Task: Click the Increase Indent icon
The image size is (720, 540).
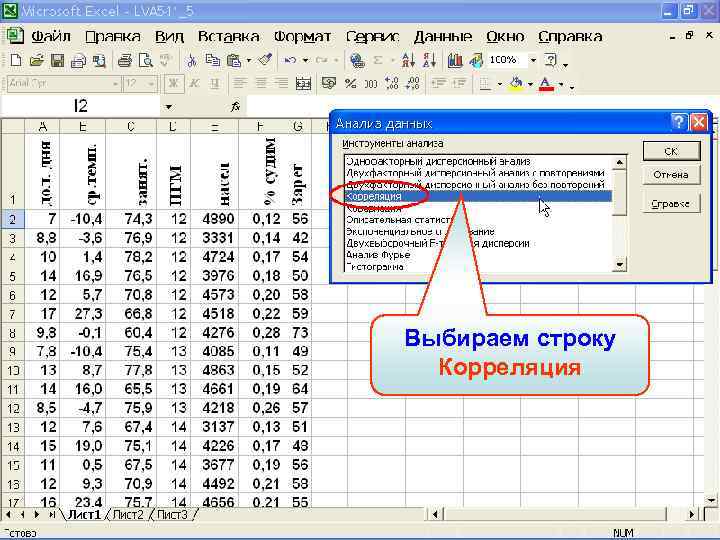Action: [459, 84]
